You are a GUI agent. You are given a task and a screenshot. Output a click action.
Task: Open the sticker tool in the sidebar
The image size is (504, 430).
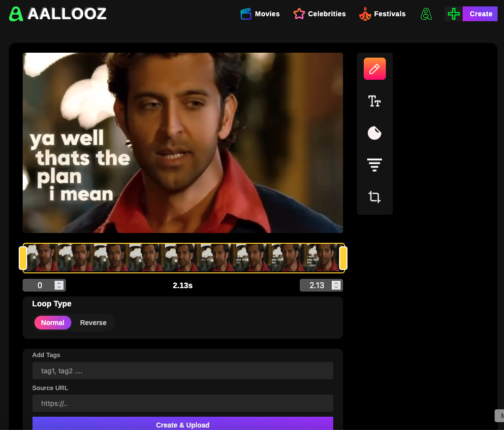point(375,132)
